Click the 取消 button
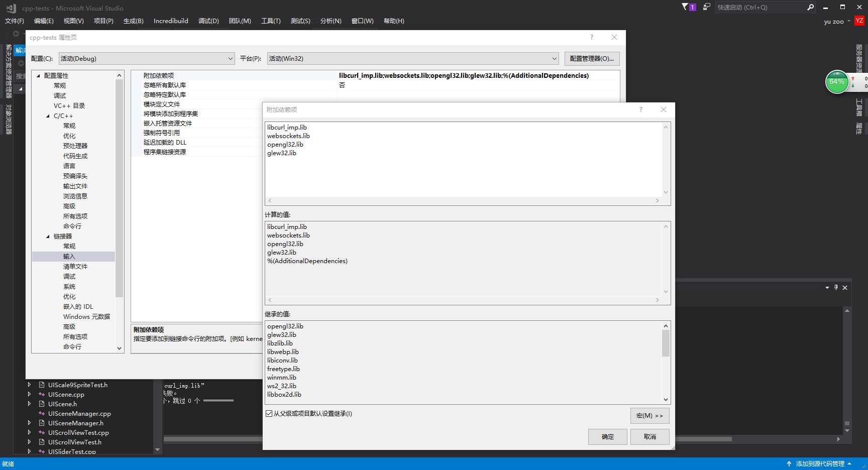This screenshot has height=470, width=868. pyautogui.click(x=650, y=437)
